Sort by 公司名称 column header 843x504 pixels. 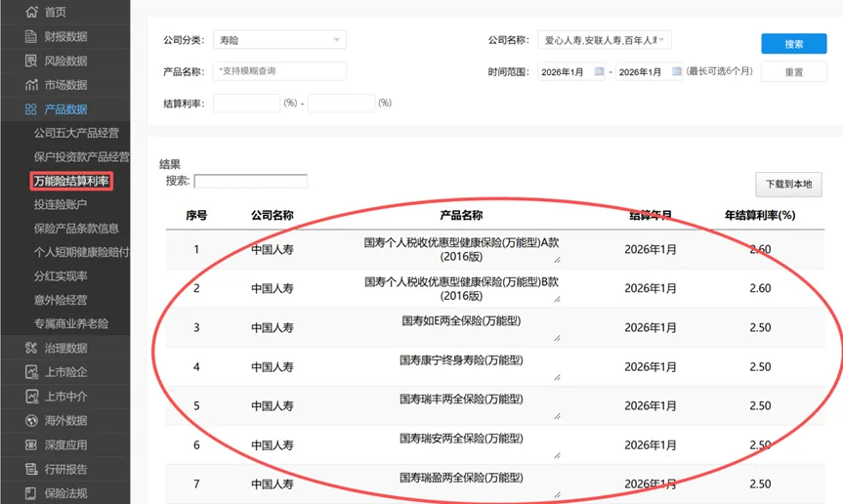point(272,216)
